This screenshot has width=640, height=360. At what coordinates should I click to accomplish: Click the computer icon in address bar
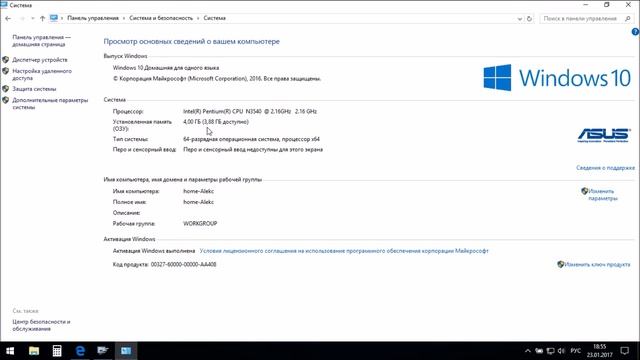[53, 18]
